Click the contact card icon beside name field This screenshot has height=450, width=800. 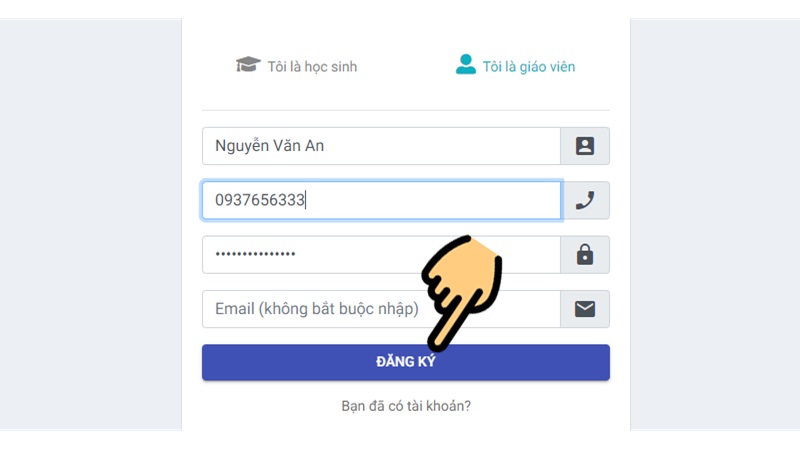[585, 146]
